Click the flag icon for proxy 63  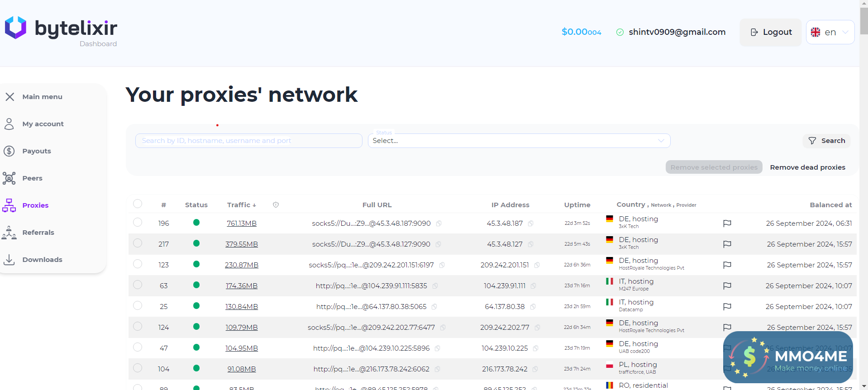coord(727,286)
